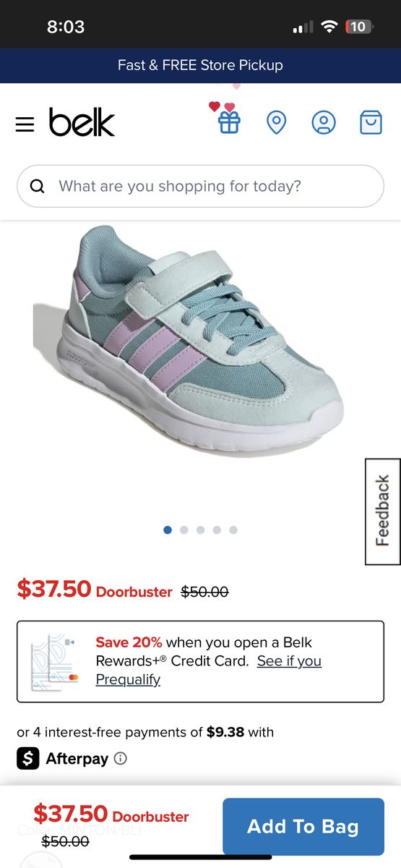Select the first image carousel dot
Viewport: 401px width, 868px height.
[x=168, y=529]
